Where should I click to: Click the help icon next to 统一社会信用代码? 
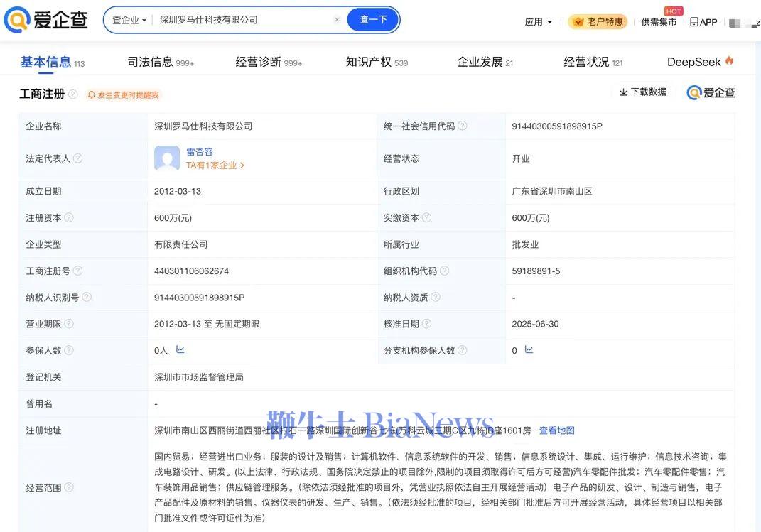tap(463, 126)
